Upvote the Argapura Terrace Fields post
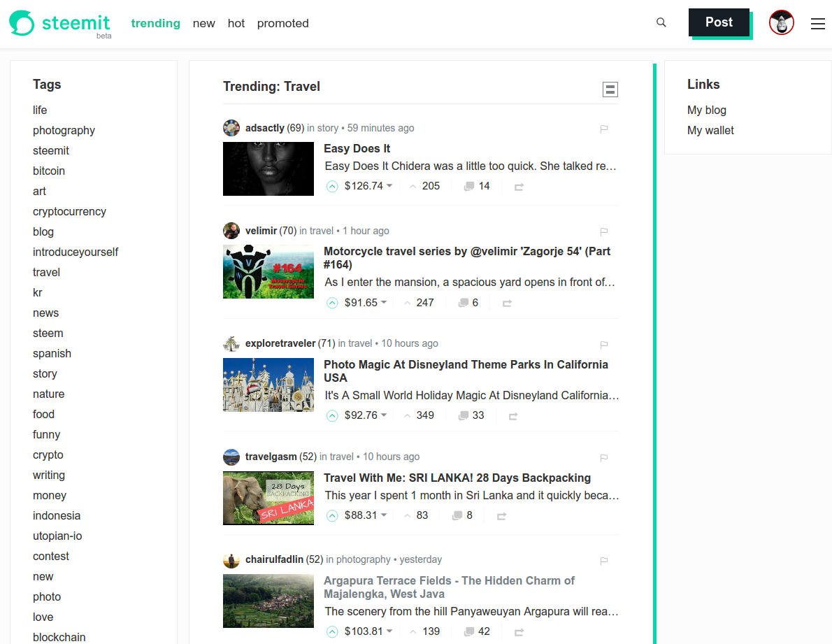This screenshot has width=832, height=644. 332,632
